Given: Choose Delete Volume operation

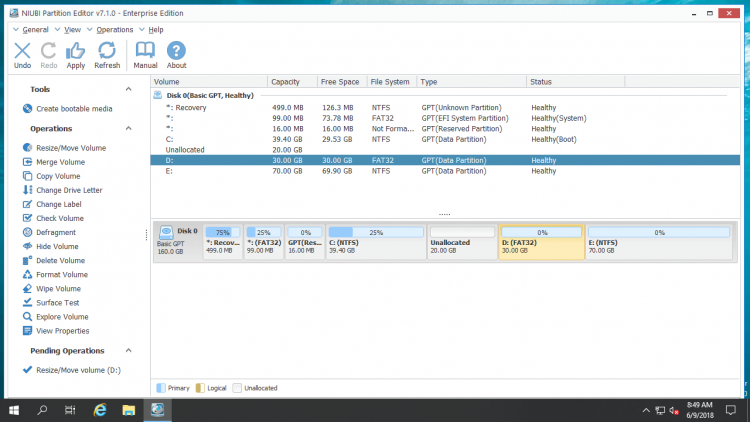Looking at the screenshot, I should (54, 260).
